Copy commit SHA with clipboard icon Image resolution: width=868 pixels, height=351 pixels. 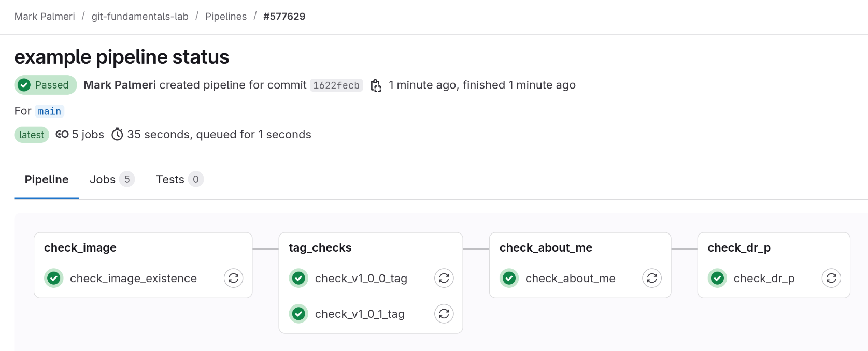tap(376, 85)
